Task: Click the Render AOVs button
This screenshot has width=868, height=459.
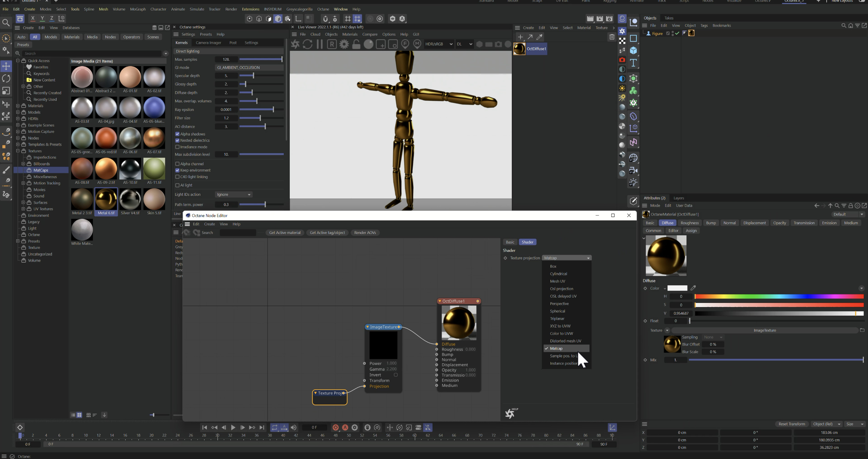Action: tap(365, 233)
